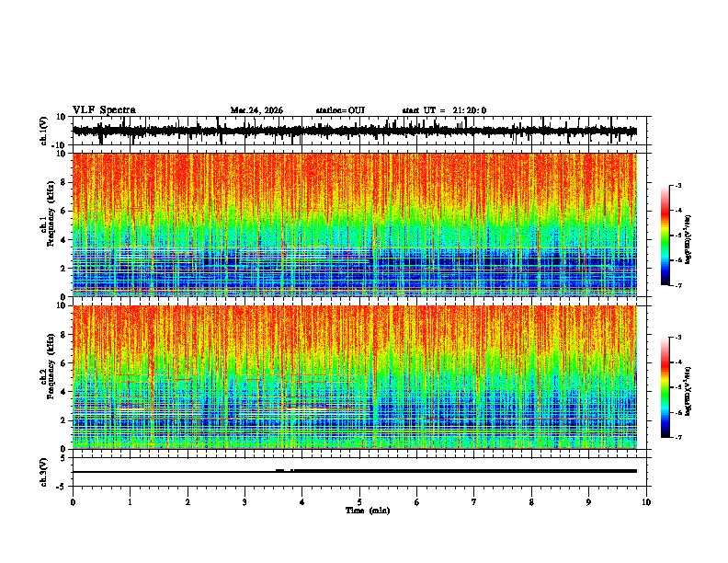Click time axis tick label "10"
The width and height of the screenshot is (728, 563).
click(x=646, y=502)
